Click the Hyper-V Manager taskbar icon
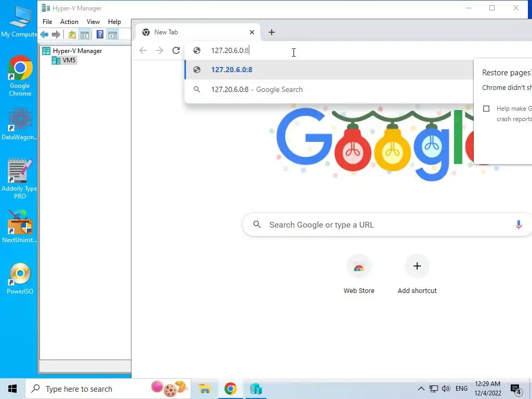The image size is (532, 399). [256, 389]
